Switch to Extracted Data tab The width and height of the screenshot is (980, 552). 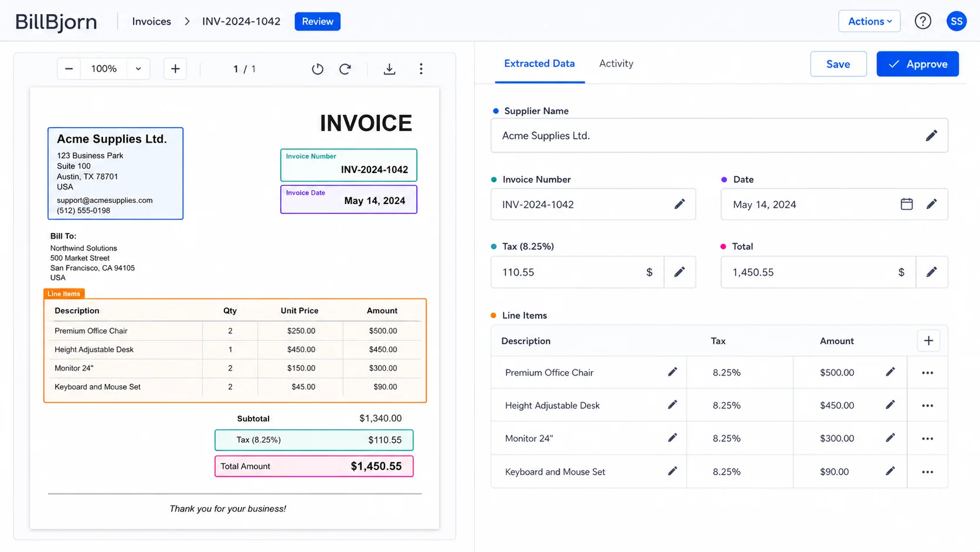pos(539,63)
